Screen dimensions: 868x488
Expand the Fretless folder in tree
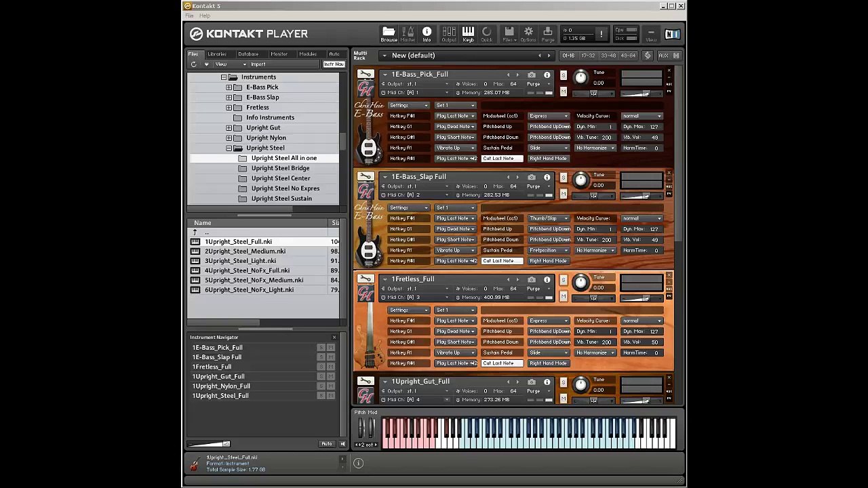pyautogui.click(x=229, y=108)
